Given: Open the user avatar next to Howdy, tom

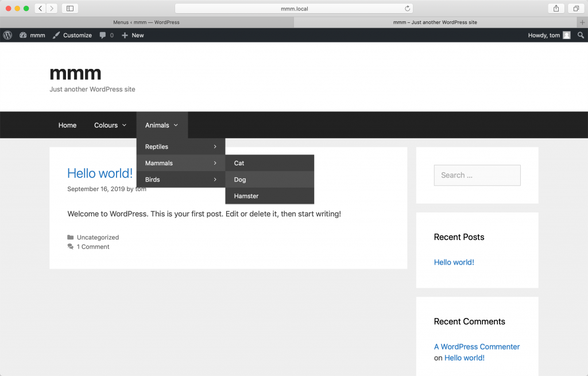Looking at the screenshot, I should point(566,35).
